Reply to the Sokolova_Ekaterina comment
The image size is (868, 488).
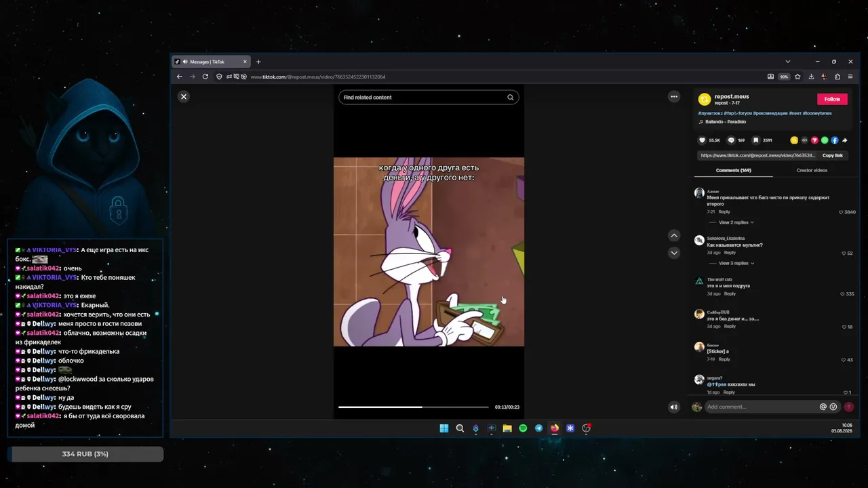coord(730,253)
